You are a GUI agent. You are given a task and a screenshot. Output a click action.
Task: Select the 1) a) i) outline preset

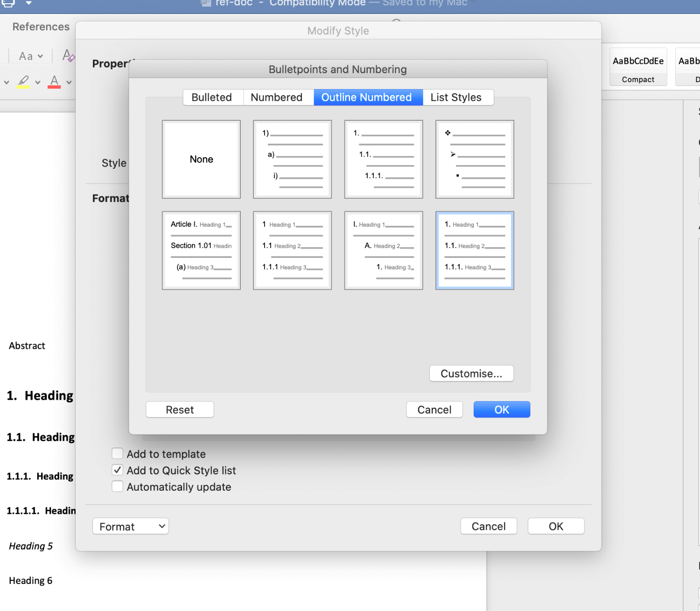292,159
